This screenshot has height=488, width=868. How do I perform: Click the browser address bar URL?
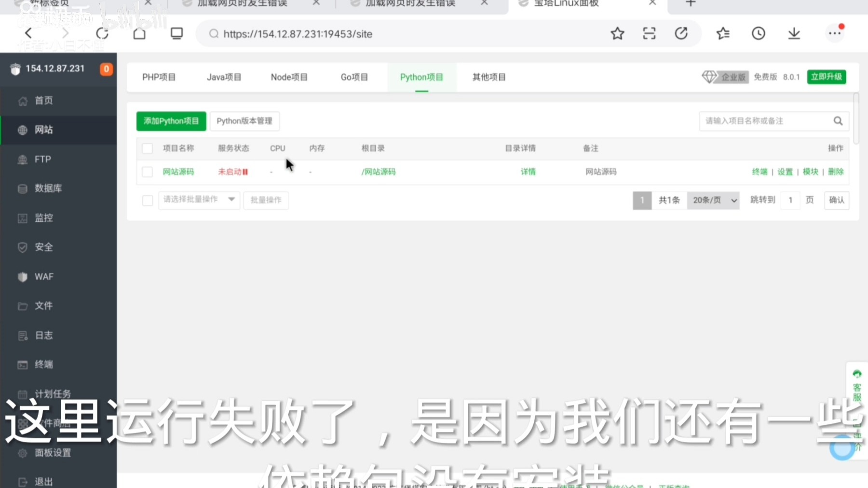click(x=298, y=34)
